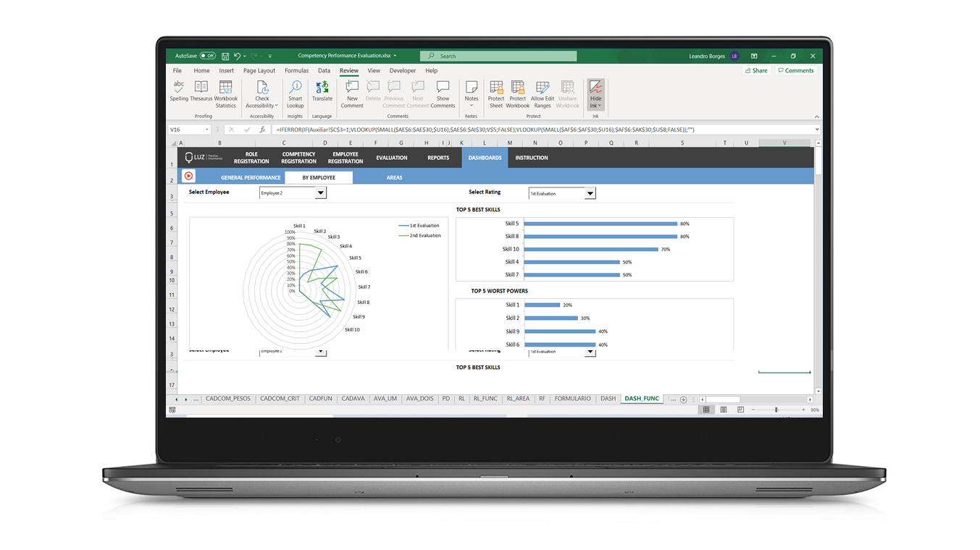Screen dimensions: 980x550
Task: Toggle Hide Ink on the ribbon
Action: [595, 93]
